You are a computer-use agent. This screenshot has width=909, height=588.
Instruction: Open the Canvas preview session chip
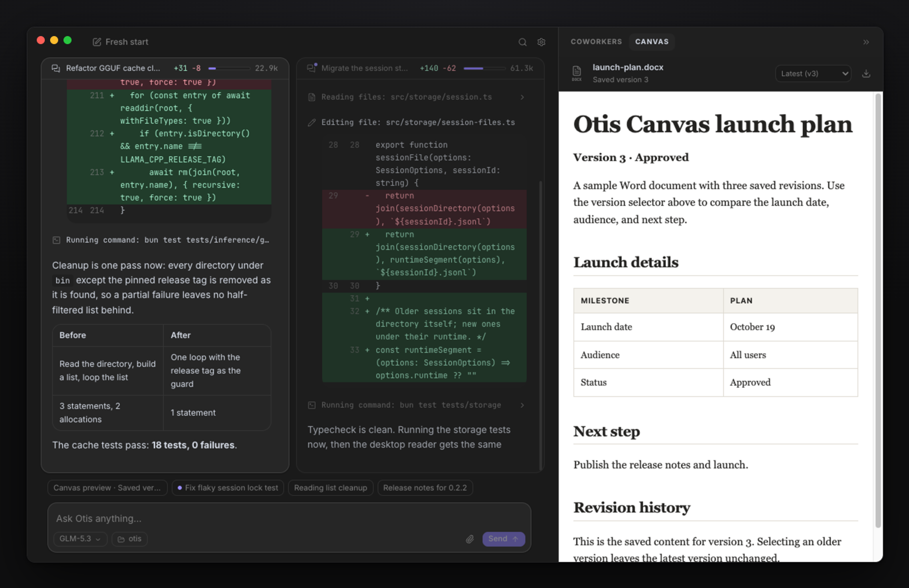tap(107, 487)
